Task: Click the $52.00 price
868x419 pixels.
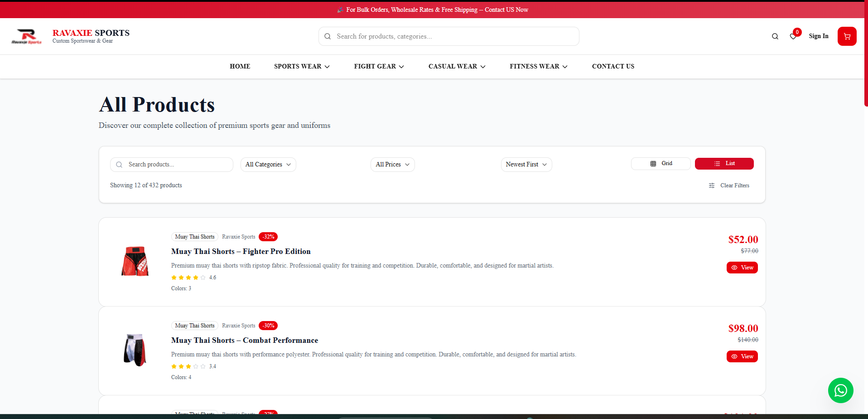Action: coord(743,239)
